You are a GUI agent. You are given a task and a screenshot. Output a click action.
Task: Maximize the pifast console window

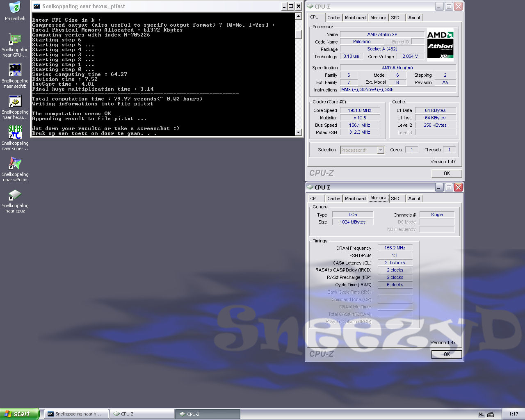click(x=291, y=6)
